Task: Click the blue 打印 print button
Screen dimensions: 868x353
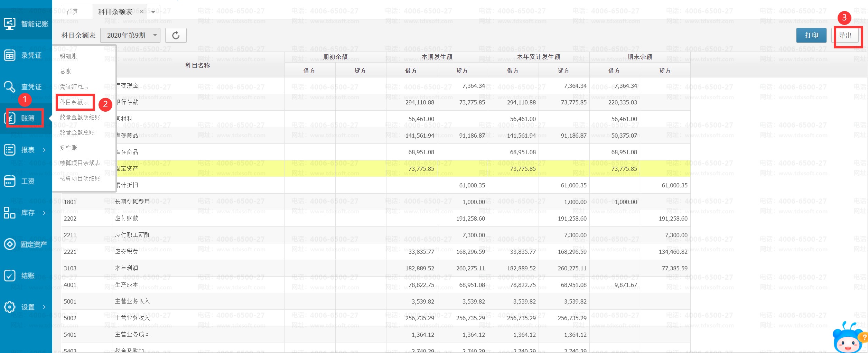Action: point(811,35)
